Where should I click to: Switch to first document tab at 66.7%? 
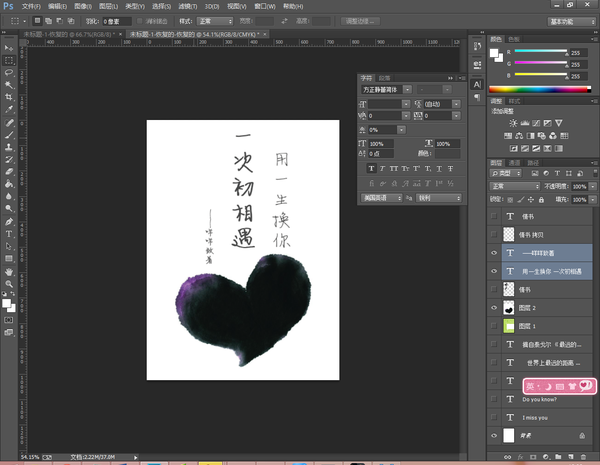point(68,34)
